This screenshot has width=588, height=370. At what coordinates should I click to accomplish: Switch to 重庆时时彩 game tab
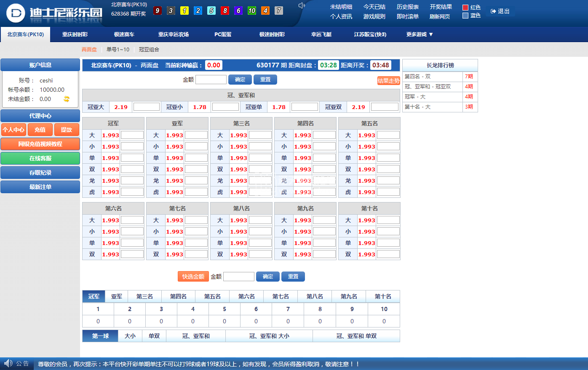(75, 35)
